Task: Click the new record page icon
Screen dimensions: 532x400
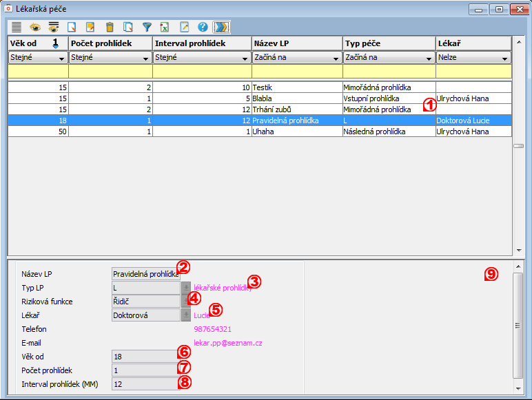Action: (x=72, y=28)
